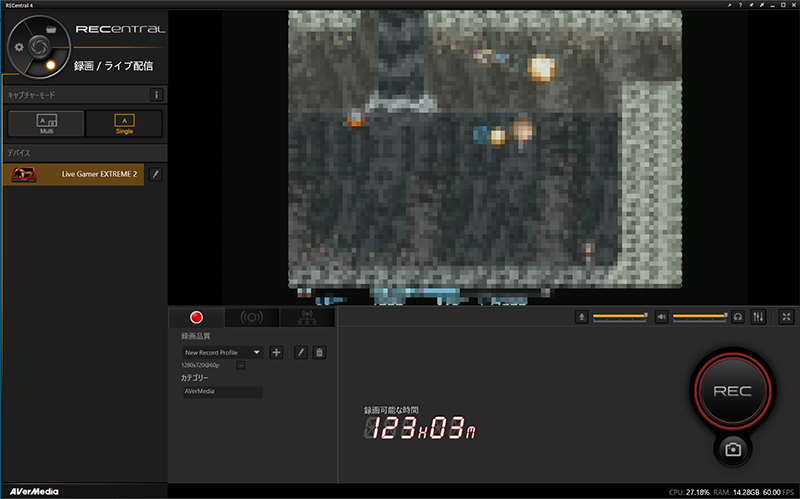Edit the record profile with pencil icon
800x499 pixels.
click(300, 352)
